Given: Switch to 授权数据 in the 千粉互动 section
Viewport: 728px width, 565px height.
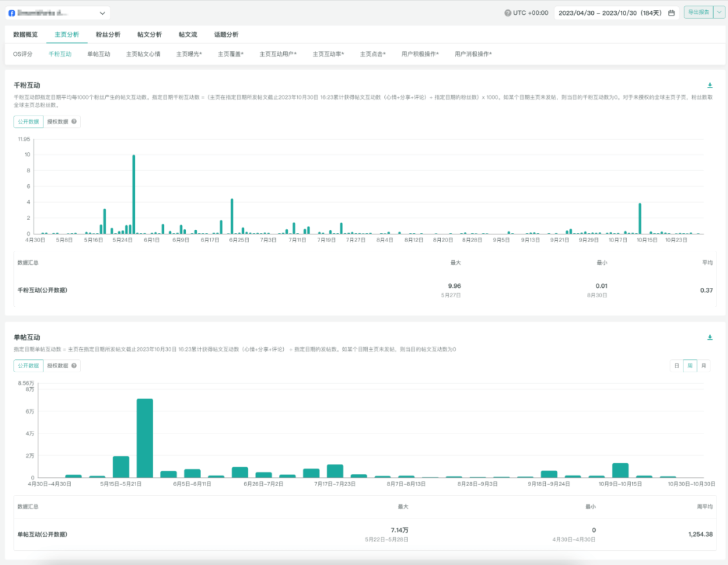Looking at the screenshot, I should tap(57, 121).
